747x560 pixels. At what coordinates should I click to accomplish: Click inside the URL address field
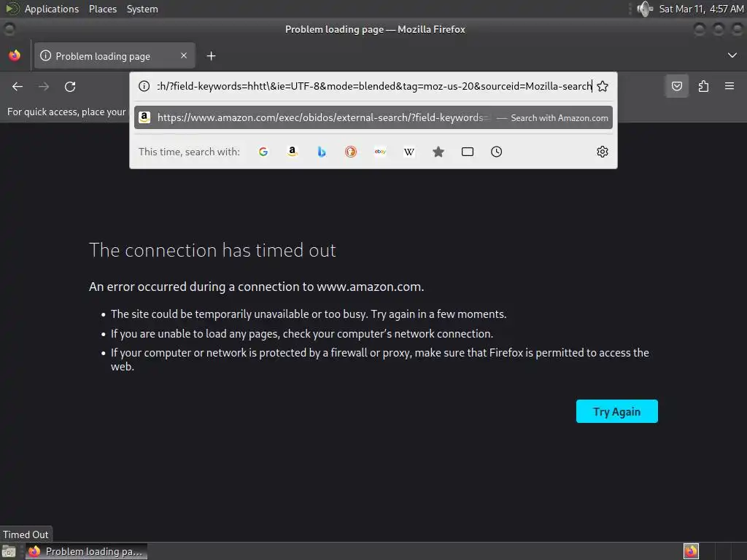pyautogui.click(x=374, y=86)
